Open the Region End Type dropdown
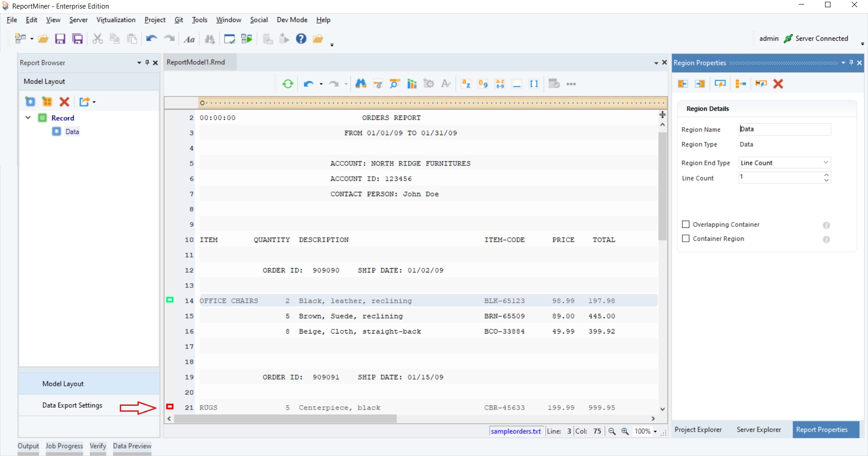Image resolution: width=868 pixels, height=456 pixels. coord(826,163)
